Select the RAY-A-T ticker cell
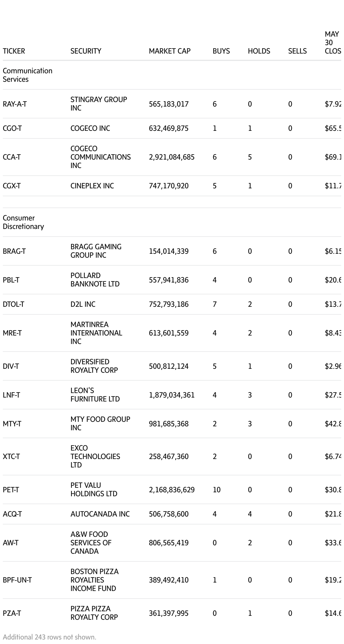This screenshot has height=644, width=344. (15, 104)
